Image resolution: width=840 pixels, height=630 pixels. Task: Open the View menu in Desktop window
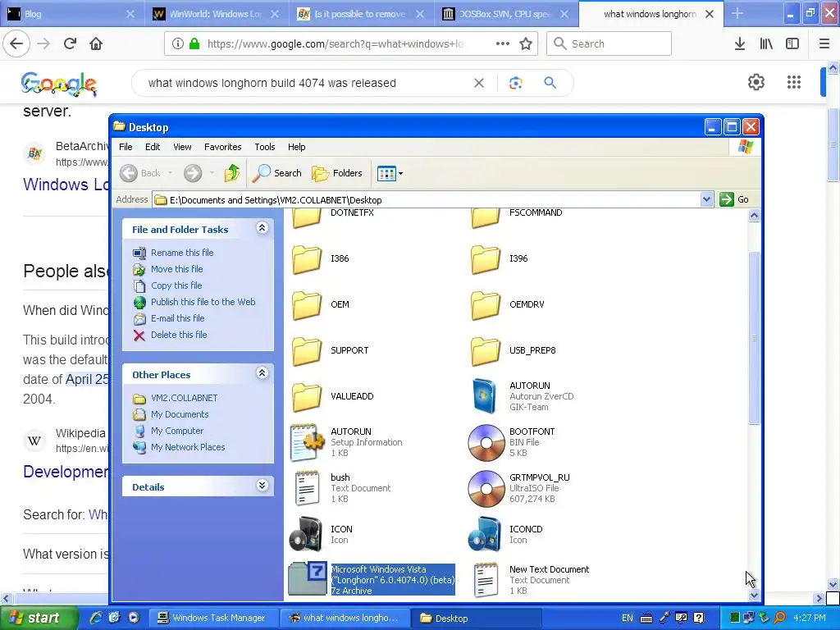(x=182, y=147)
